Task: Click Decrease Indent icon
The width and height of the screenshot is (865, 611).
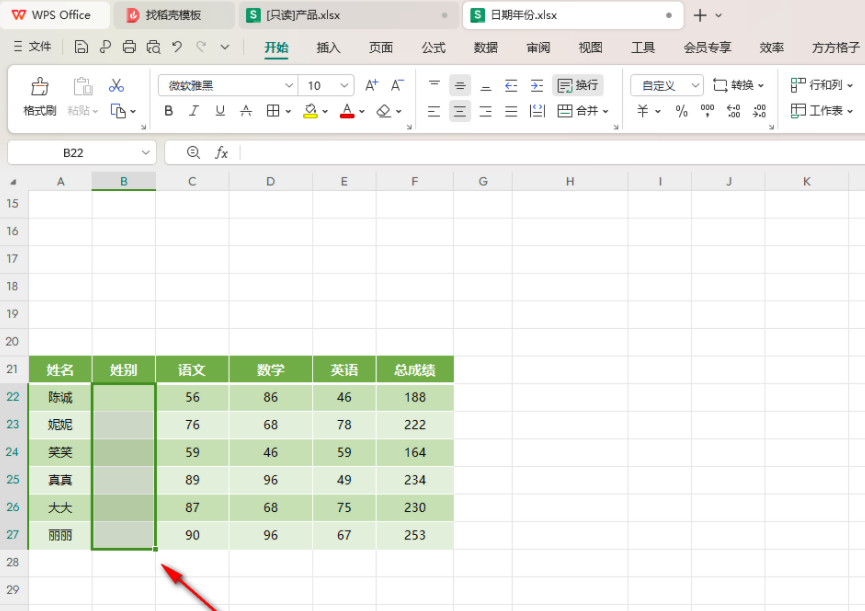Action: [x=511, y=85]
